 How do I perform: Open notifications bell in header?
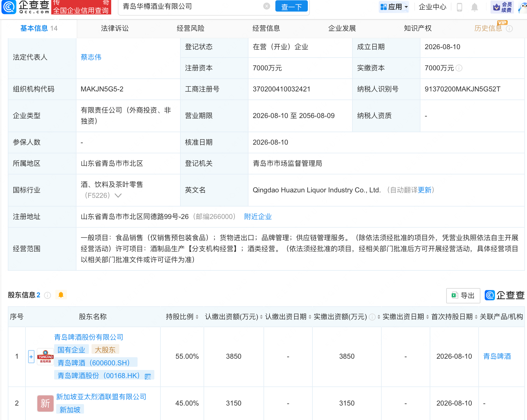(x=475, y=7)
